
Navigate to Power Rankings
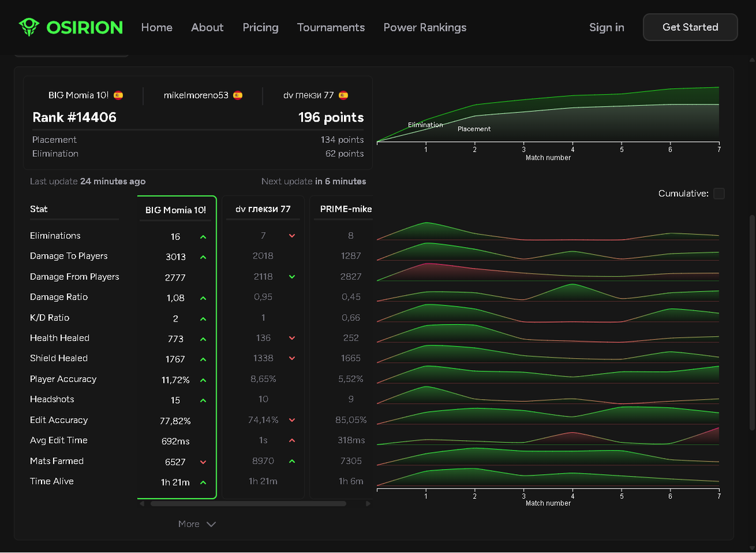click(425, 27)
